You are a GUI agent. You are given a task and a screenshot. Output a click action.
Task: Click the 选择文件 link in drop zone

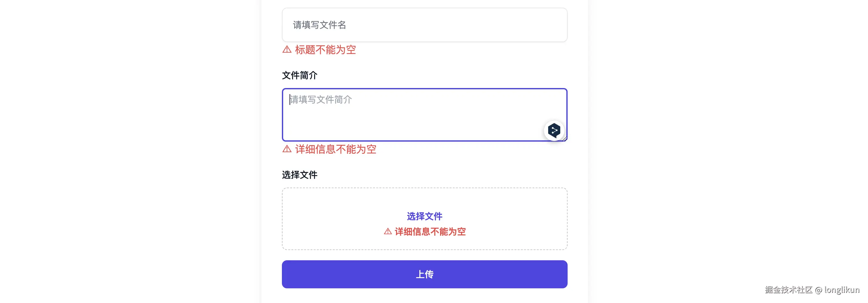point(424,216)
